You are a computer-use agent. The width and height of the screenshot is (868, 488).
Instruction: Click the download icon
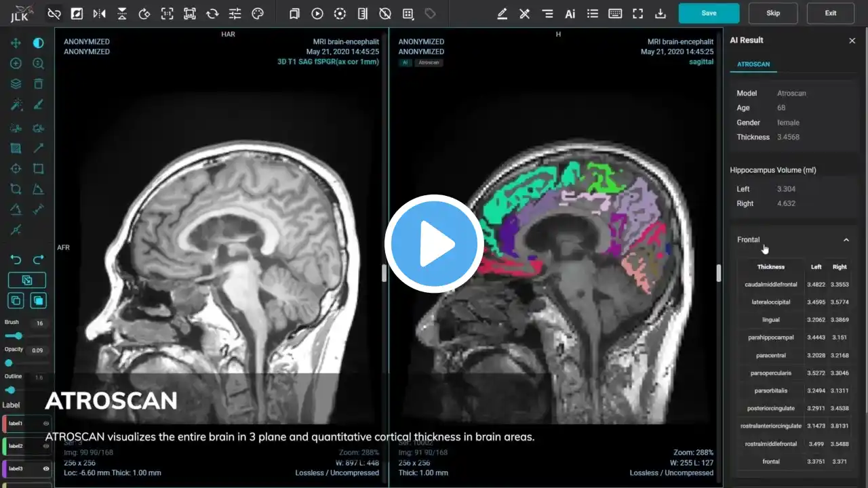pyautogui.click(x=660, y=14)
